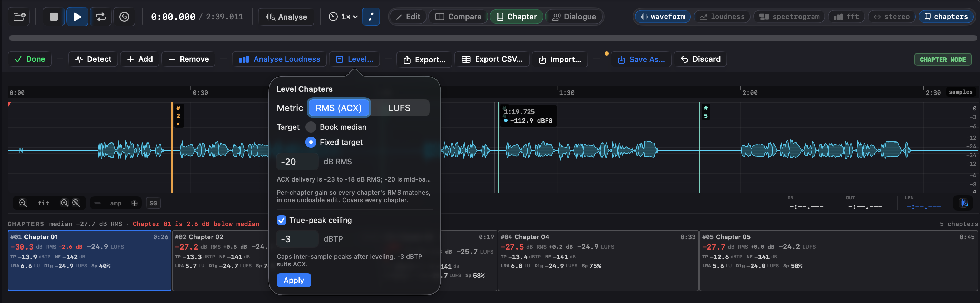The width and height of the screenshot is (980, 303).
Task: Discard chapter changes
Action: [x=701, y=59]
